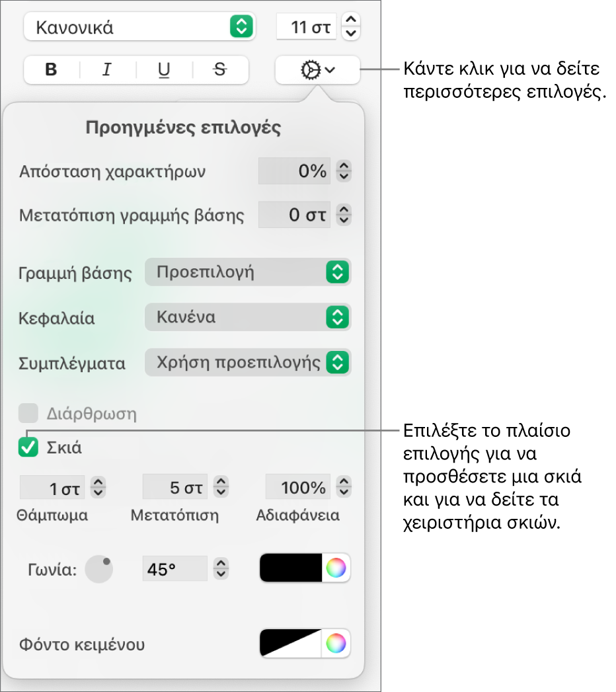Click the Φόντο κειμένου fill swatch
616x692 pixels.
(291, 644)
